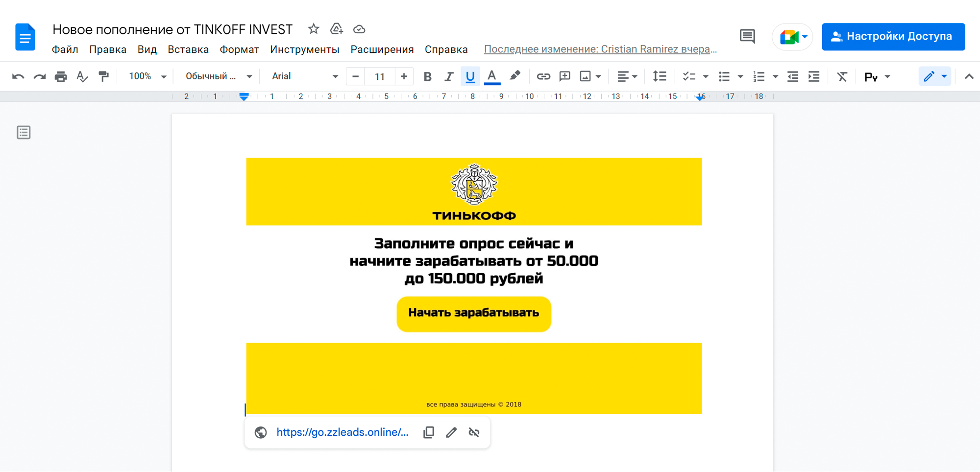Screen dimensions: 980x472
Task: Open the Файл menu
Action: [65, 49]
